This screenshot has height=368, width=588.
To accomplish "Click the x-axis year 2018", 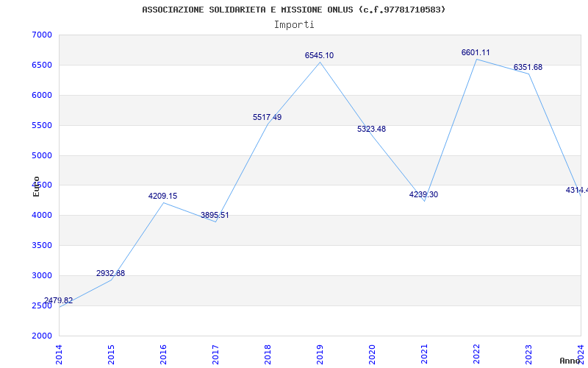I will click(268, 355).
